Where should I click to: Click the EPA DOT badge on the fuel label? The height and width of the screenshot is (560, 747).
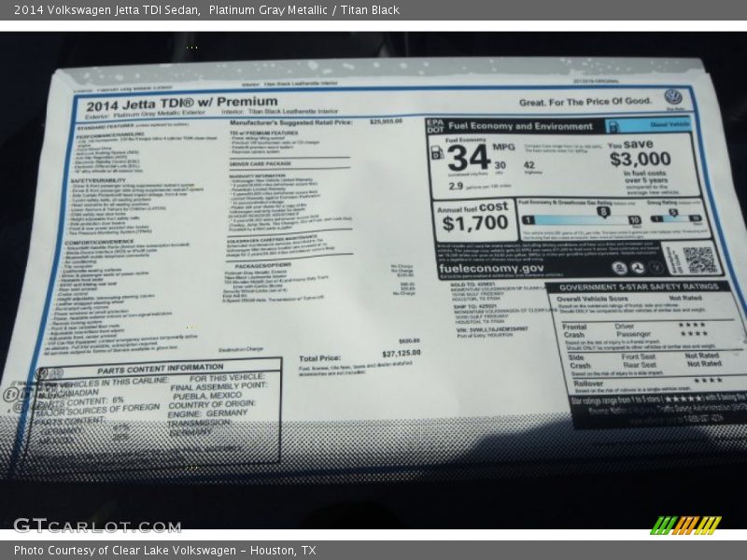pyautogui.click(x=435, y=126)
